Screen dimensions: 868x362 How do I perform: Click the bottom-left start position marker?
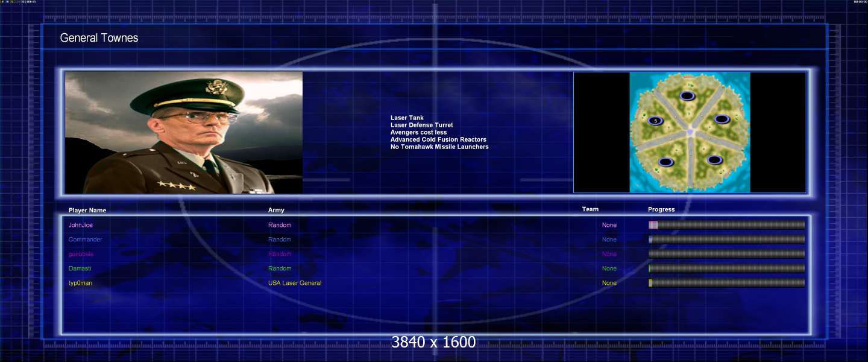(665, 162)
